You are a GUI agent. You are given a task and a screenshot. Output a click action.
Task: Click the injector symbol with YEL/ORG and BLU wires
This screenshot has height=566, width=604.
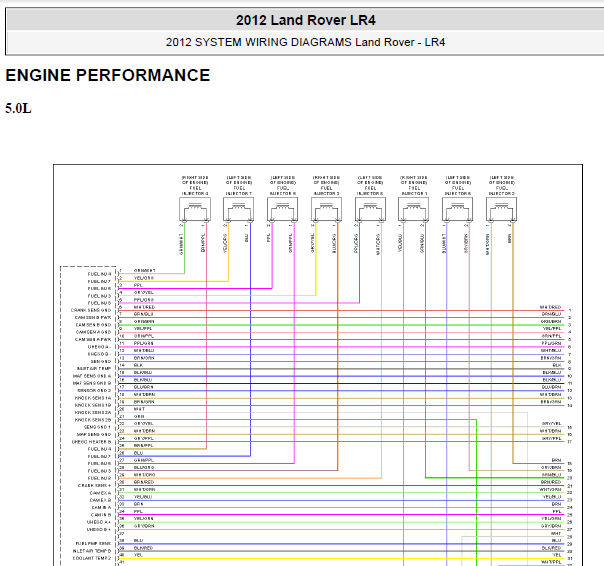(x=238, y=209)
